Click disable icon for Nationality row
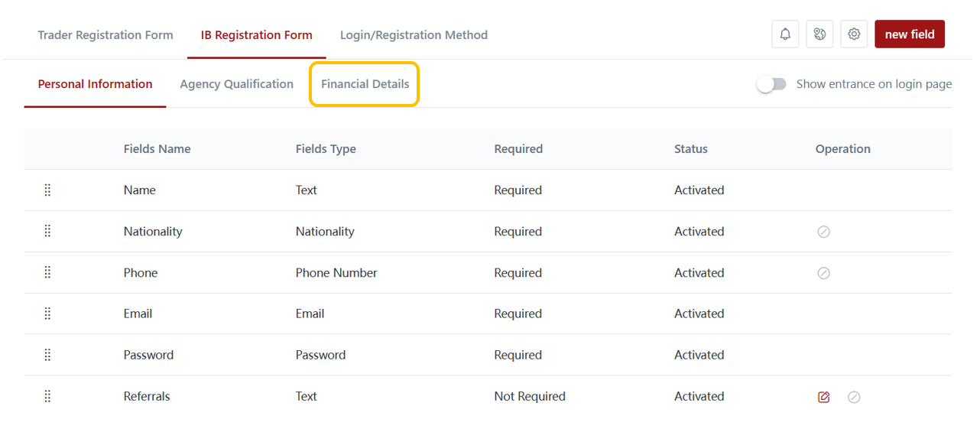The height and width of the screenshot is (429, 980). (823, 232)
